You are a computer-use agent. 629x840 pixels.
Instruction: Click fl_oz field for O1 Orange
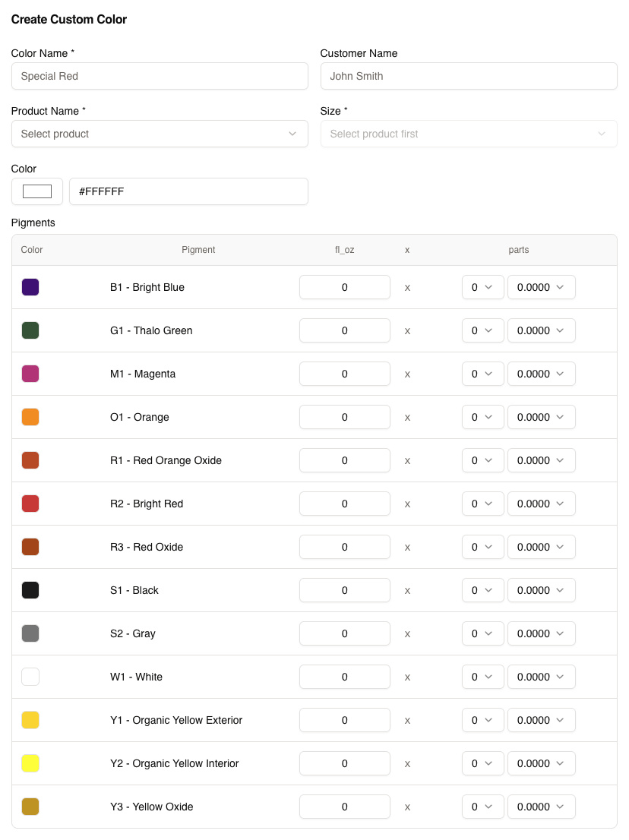344,417
